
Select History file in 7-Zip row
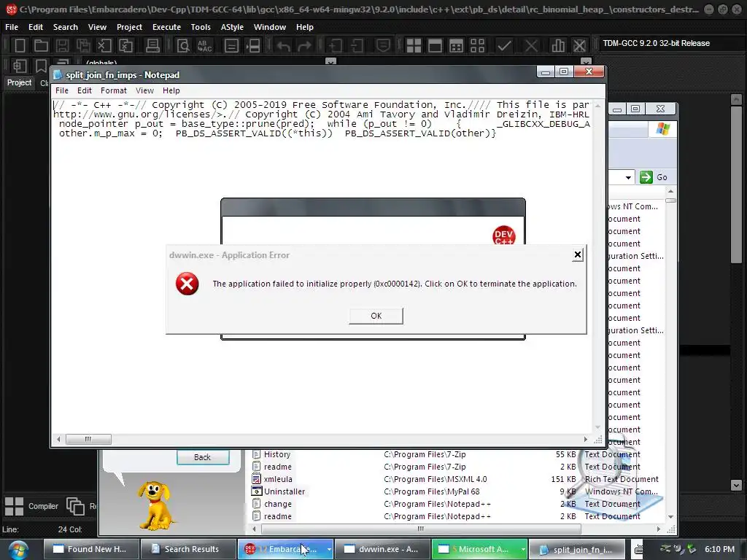tap(276, 454)
